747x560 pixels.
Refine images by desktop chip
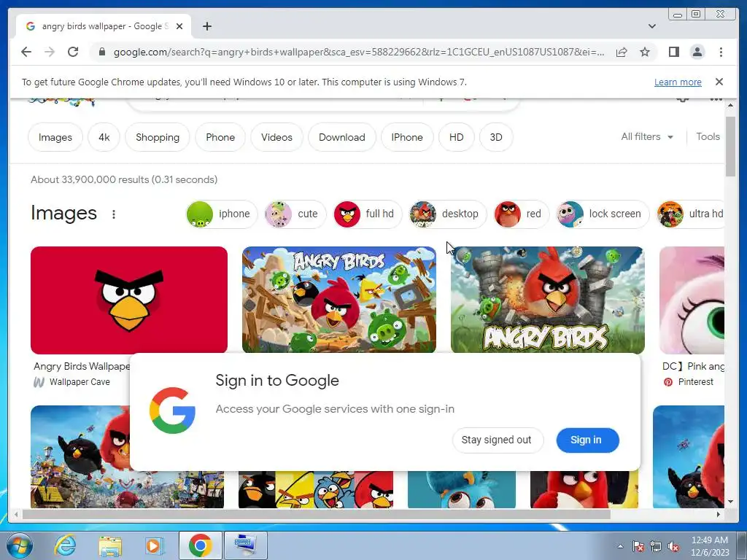[448, 214]
